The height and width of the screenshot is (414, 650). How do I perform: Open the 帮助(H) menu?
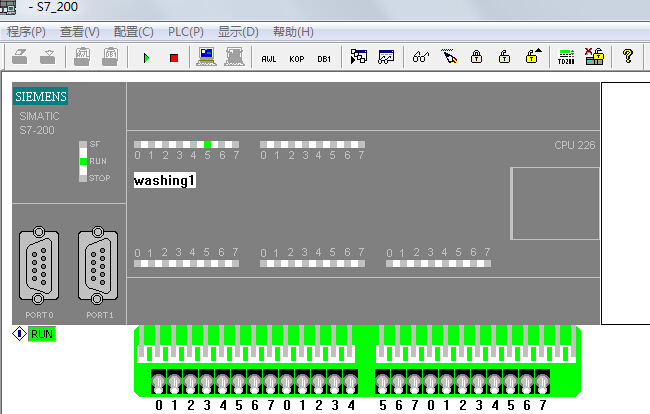(293, 32)
